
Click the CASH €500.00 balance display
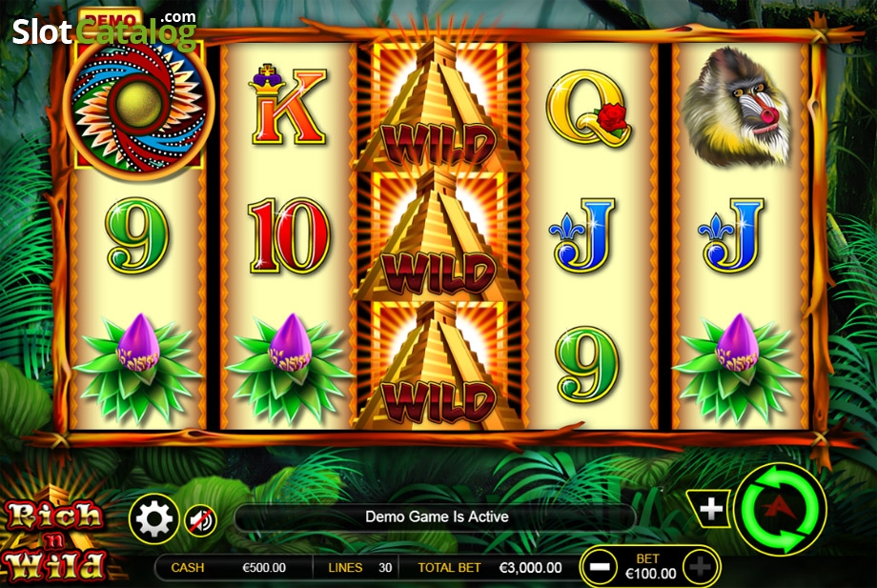tap(234, 568)
